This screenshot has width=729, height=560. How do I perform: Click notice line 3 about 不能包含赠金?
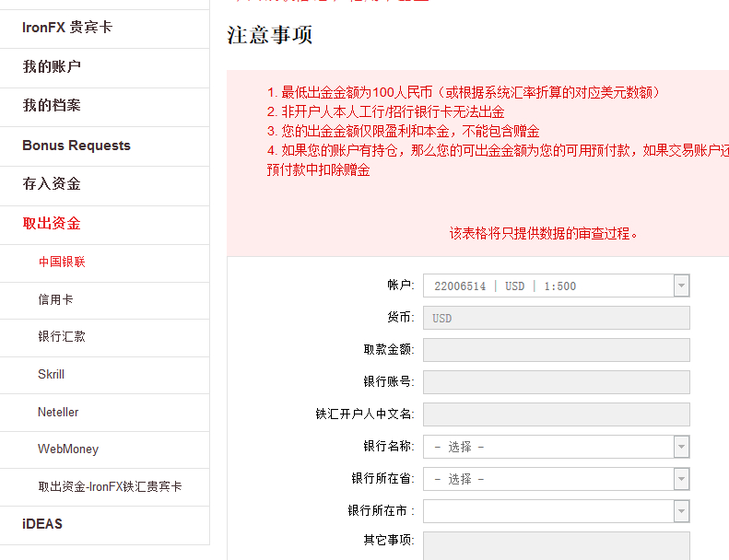point(403,131)
